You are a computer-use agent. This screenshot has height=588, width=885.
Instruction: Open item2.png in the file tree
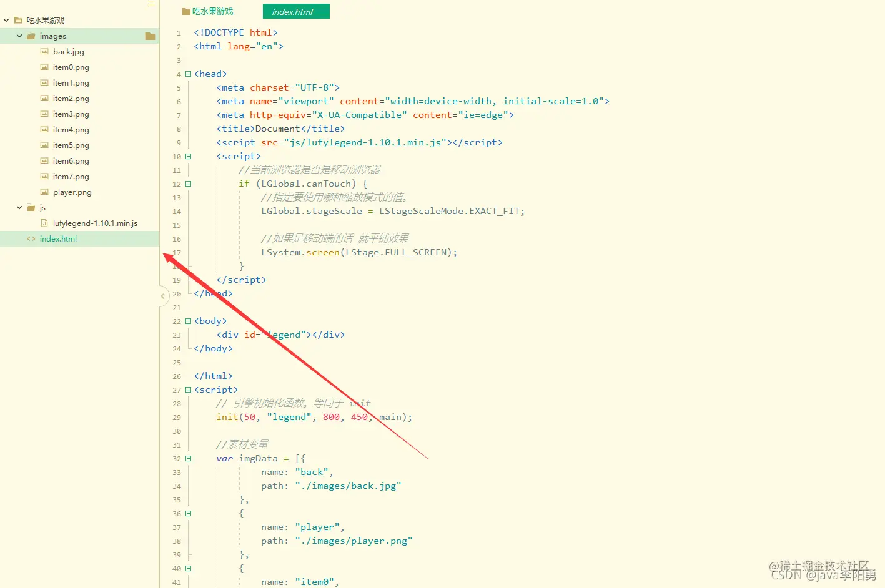(71, 99)
